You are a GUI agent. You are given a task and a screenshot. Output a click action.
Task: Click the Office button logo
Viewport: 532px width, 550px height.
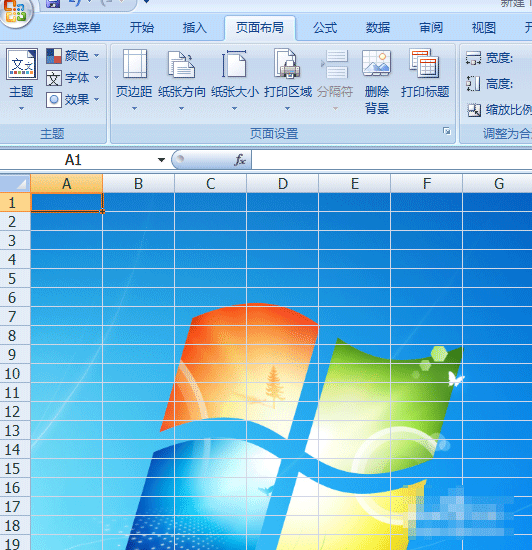click(x=16, y=12)
